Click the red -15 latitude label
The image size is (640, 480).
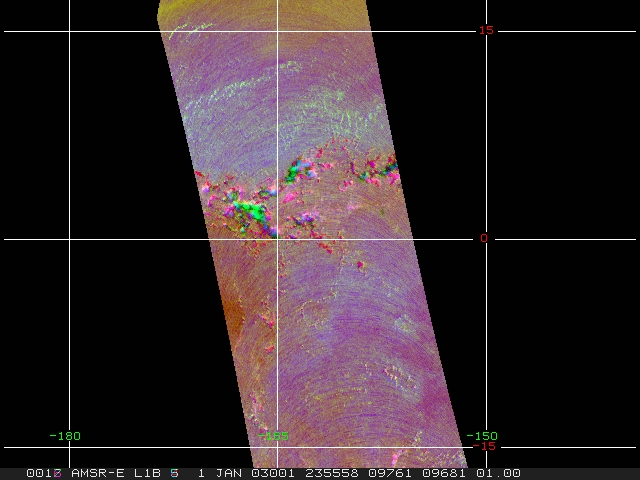point(484,446)
